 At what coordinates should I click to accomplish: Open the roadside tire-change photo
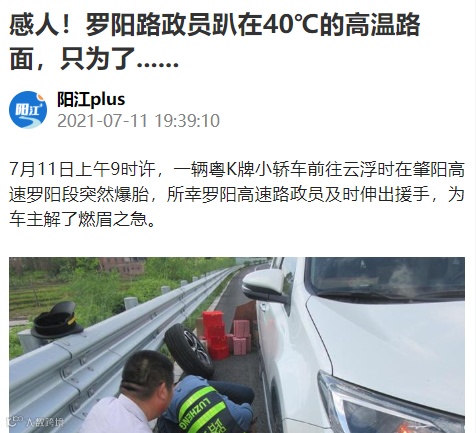tap(237, 345)
